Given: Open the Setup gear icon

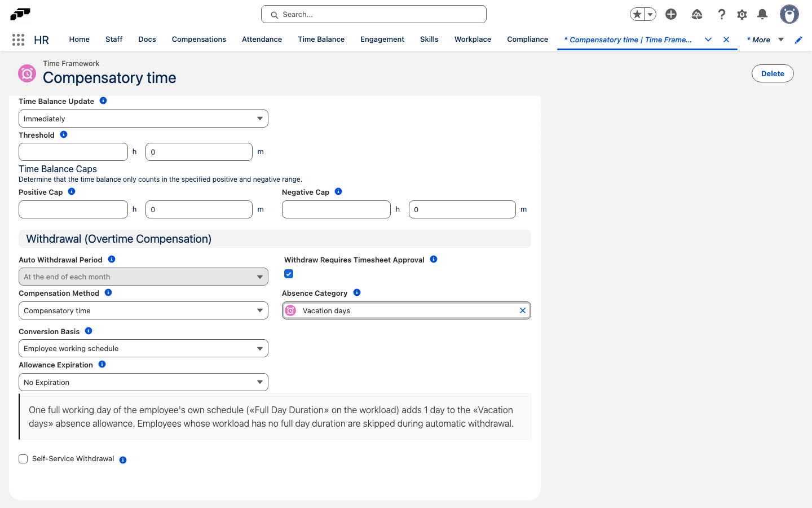Looking at the screenshot, I should click(742, 14).
